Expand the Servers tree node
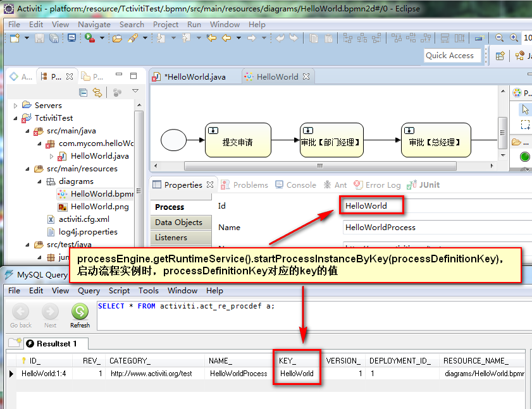The width and height of the screenshot is (532, 409). pos(15,106)
